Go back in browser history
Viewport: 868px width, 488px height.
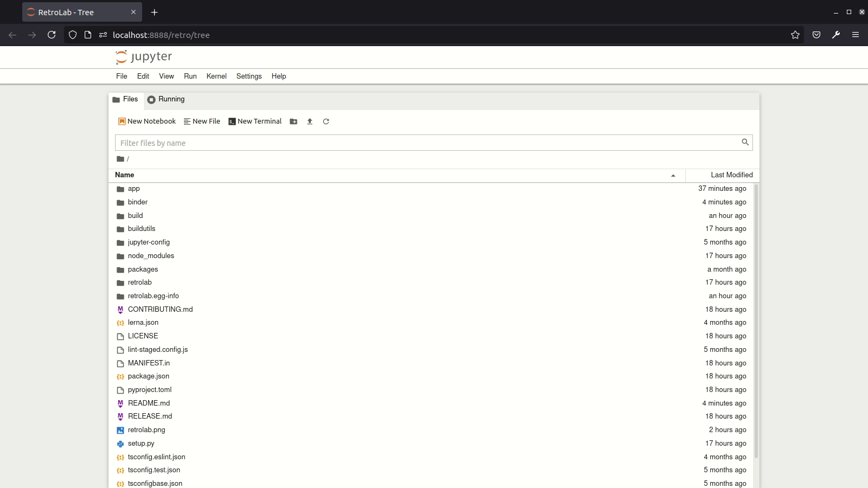(x=12, y=35)
